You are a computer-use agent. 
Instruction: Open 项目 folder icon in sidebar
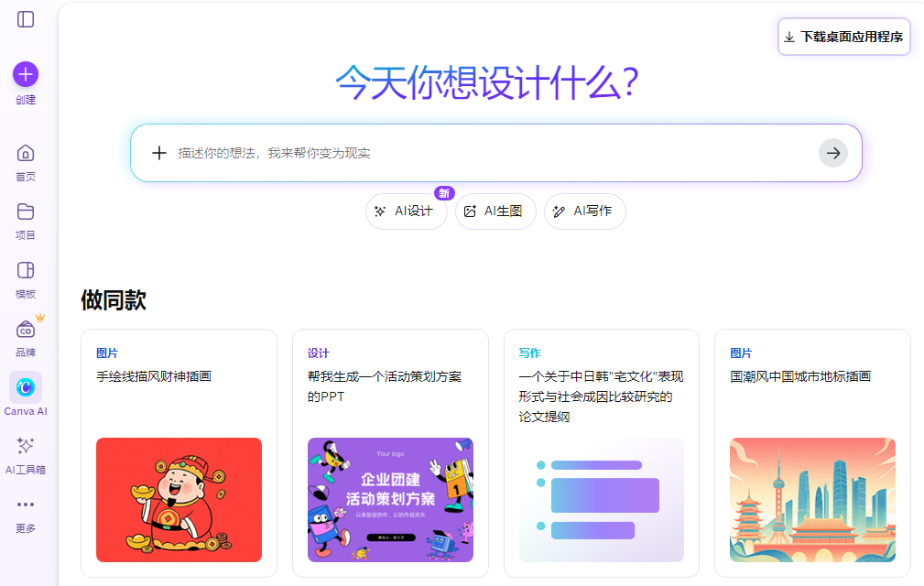pos(26,212)
